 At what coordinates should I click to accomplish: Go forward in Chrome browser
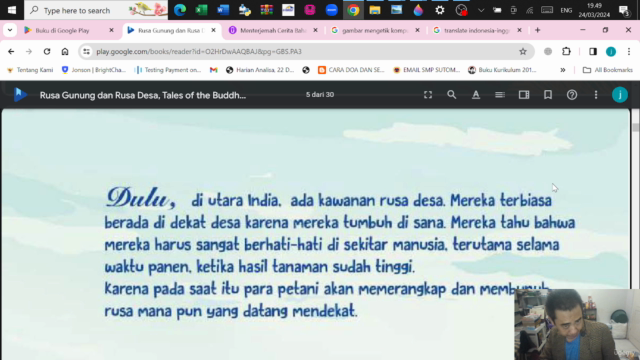tap(29, 51)
